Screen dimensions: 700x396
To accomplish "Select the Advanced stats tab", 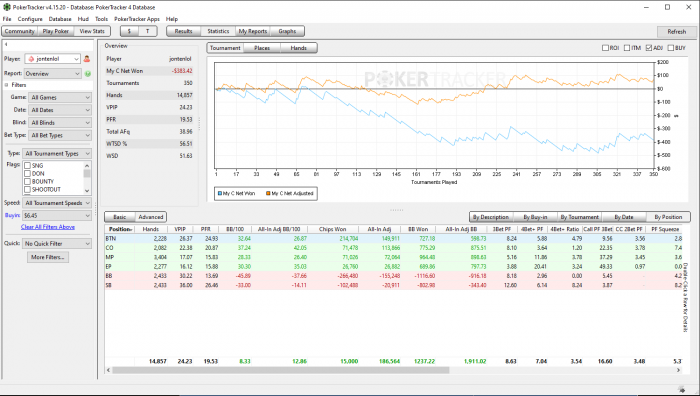I will point(151,217).
